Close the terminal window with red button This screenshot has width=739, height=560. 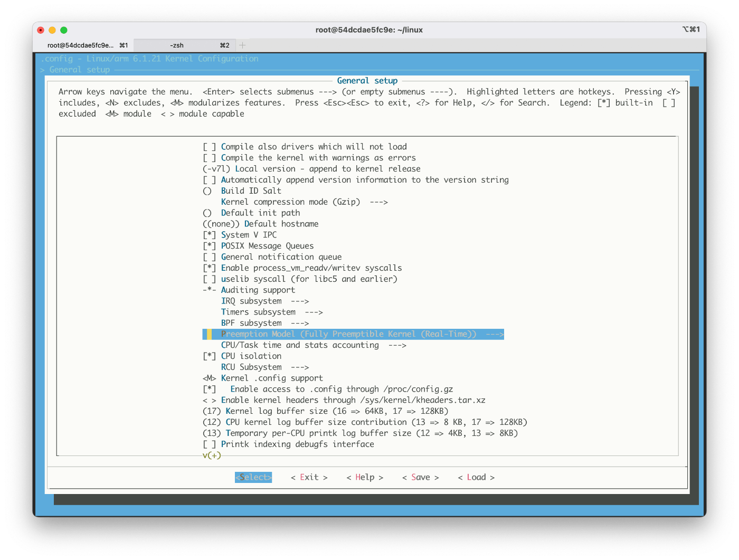[41, 30]
